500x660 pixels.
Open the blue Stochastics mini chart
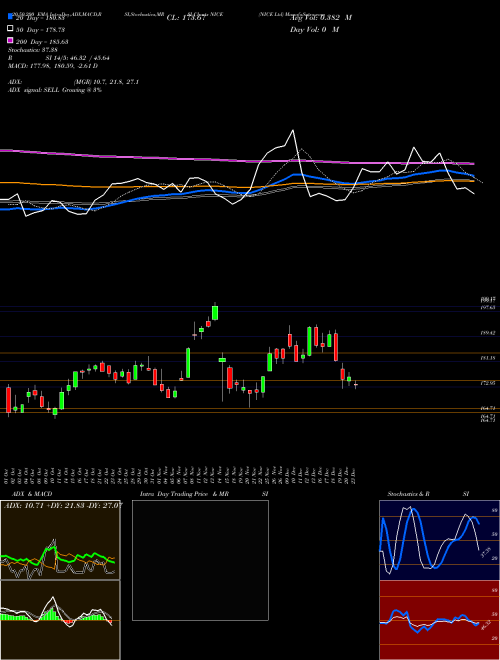[x=439, y=540]
